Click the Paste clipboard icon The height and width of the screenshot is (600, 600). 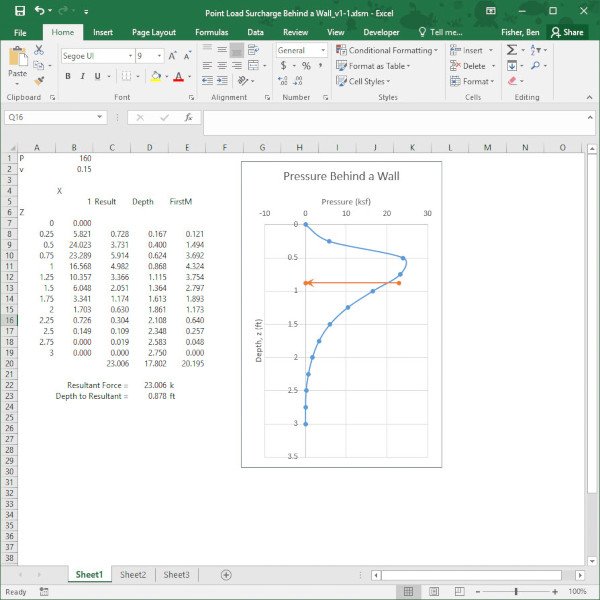(17, 60)
